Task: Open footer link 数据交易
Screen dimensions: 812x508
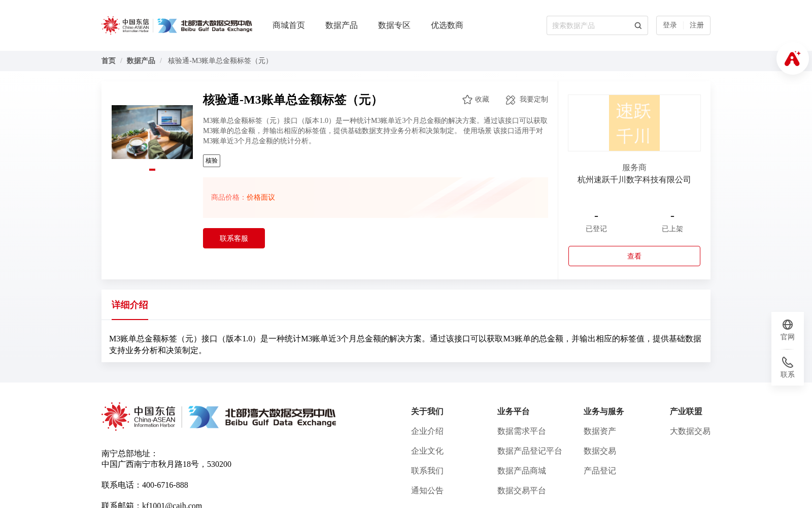Action: 600,451
